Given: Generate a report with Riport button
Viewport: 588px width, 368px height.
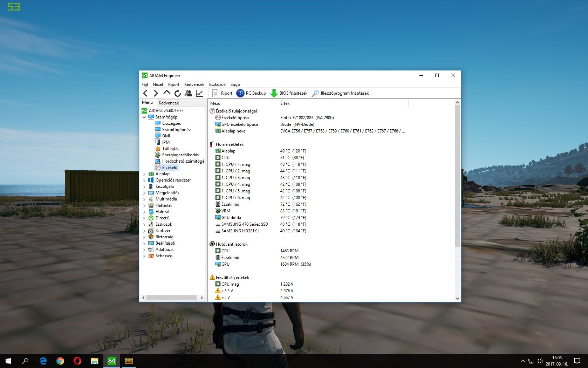Looking at the screenshot, I should 222,93.
